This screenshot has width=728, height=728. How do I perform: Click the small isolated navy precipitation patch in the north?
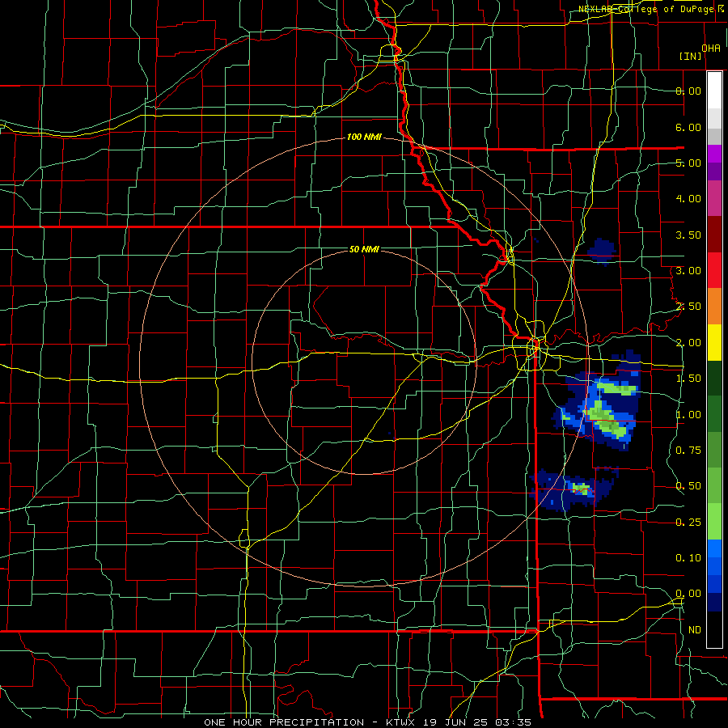click(x=602, y=252)
